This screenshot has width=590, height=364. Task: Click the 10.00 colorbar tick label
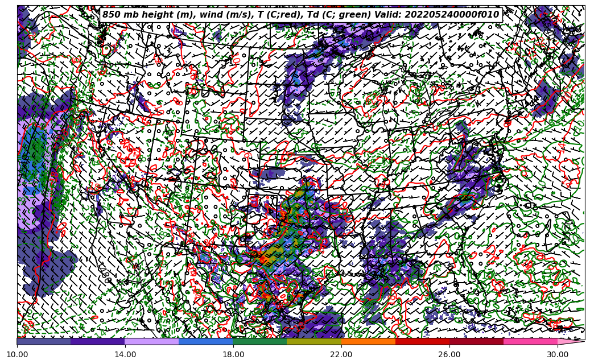click(17, 355)
